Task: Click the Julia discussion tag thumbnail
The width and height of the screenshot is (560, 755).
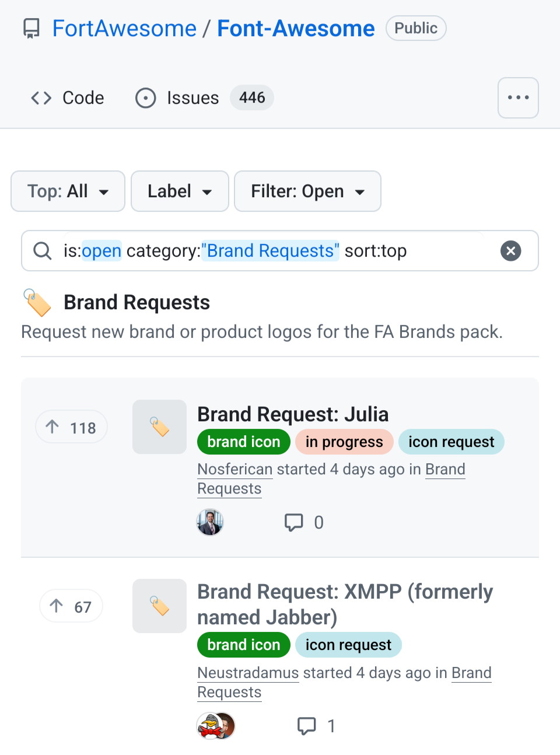Action: (159, 427)
